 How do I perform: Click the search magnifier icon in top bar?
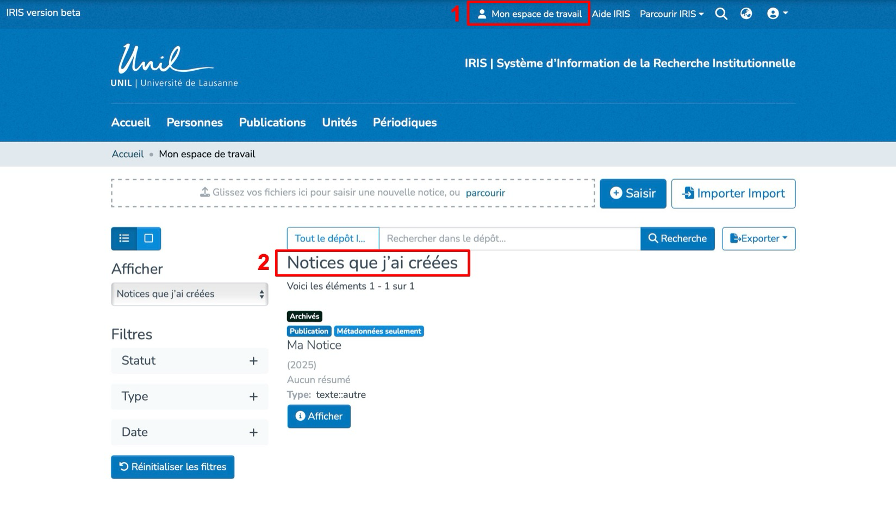click(x=721, y=14)
